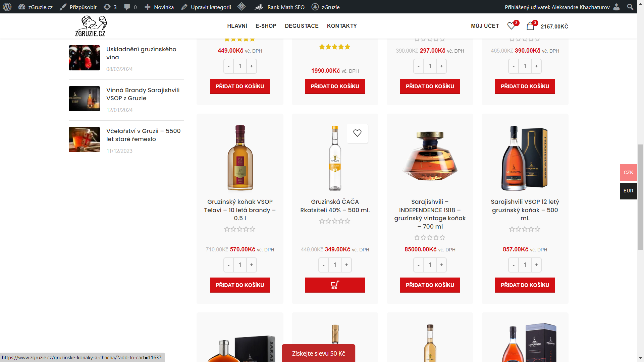Open the E-SHOP menu item

pos(266,26)
